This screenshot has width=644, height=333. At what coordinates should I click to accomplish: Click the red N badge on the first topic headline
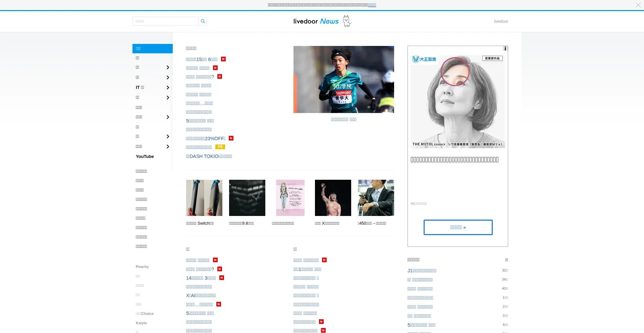tap(223, 59)
